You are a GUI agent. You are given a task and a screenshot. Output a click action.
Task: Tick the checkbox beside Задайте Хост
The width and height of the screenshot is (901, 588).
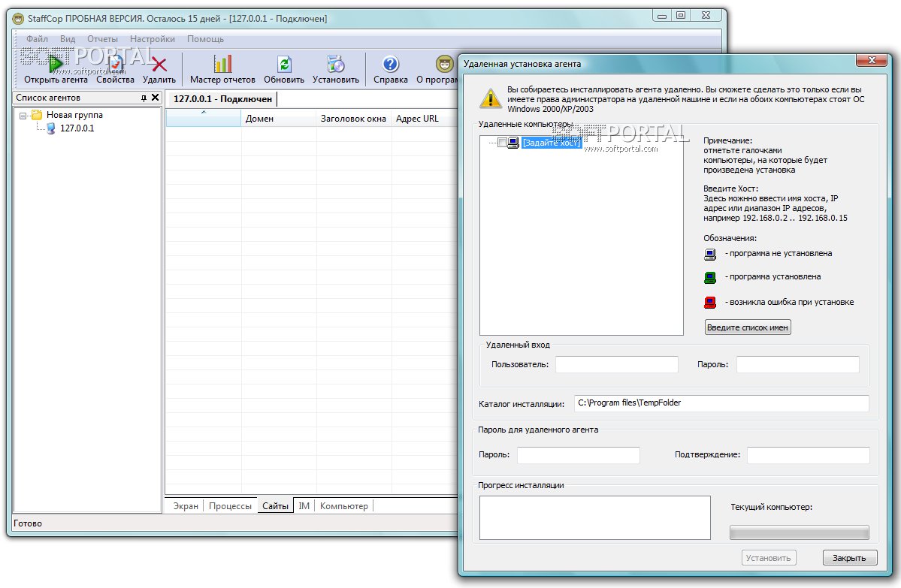point(502,143)
